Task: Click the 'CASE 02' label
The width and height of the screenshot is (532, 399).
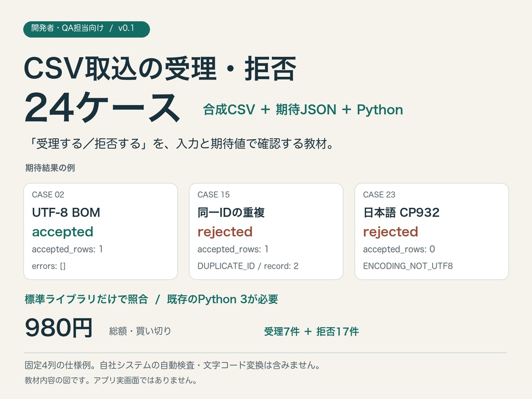Action: [x=48, y=194]
